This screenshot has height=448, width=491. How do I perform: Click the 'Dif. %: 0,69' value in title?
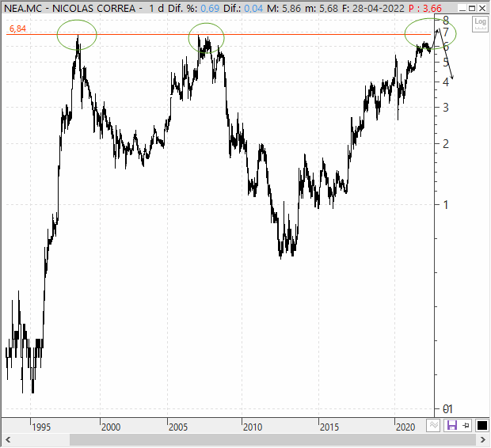click(193, 9)
